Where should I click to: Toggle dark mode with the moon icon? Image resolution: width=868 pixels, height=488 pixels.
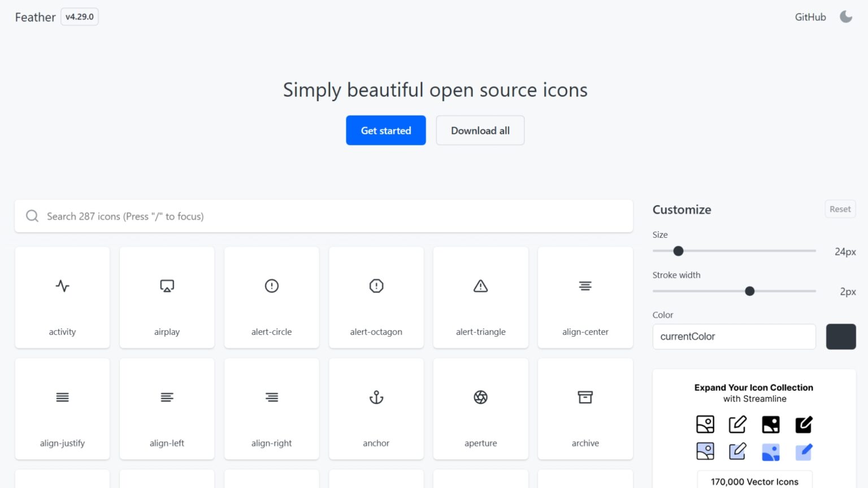coord(846,16)
